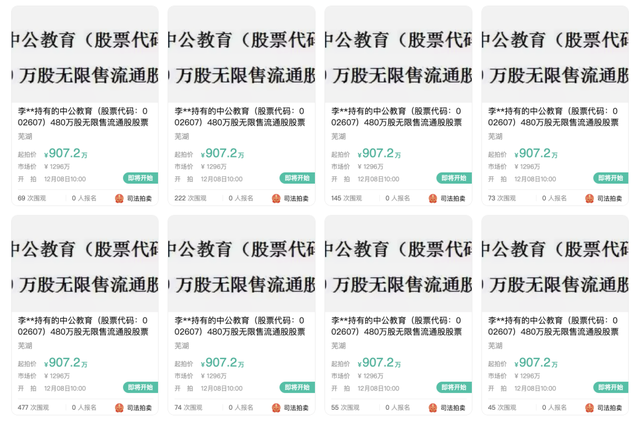Click 即将开始 badge on 69次围观 card

[x=140, y=178]
